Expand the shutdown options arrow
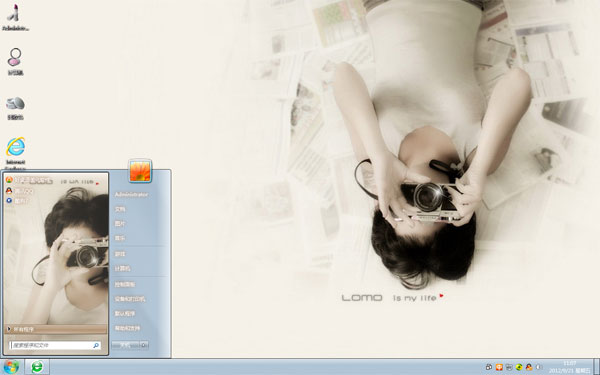600x375 pixels. click(x=144, y=345)
